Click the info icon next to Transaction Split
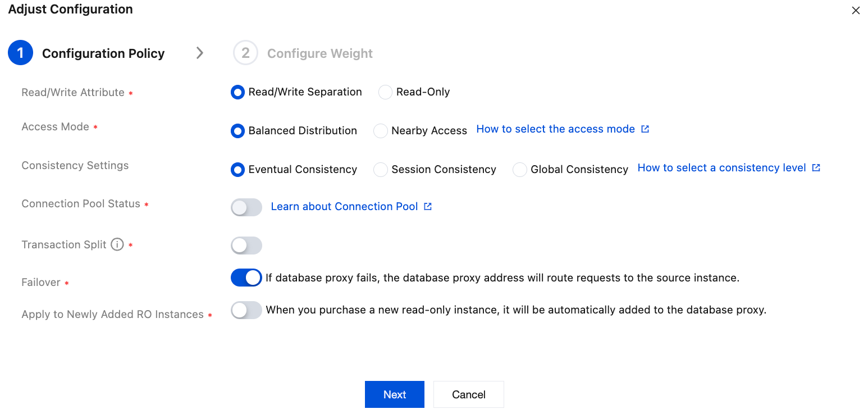The width and height of the screenshot is (868, 418). [117, 244]
